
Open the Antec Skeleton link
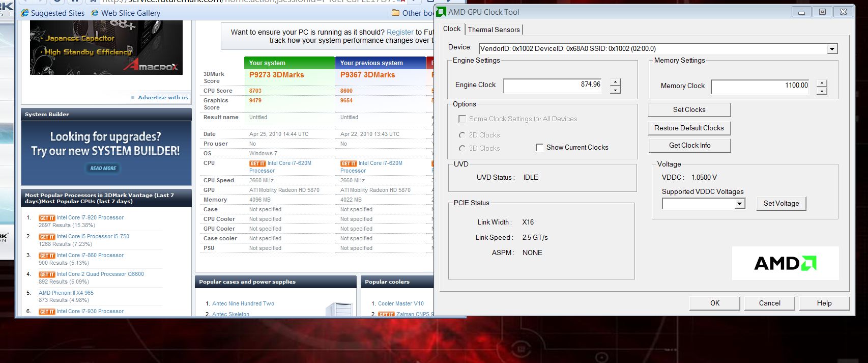[x=230, y=314]
